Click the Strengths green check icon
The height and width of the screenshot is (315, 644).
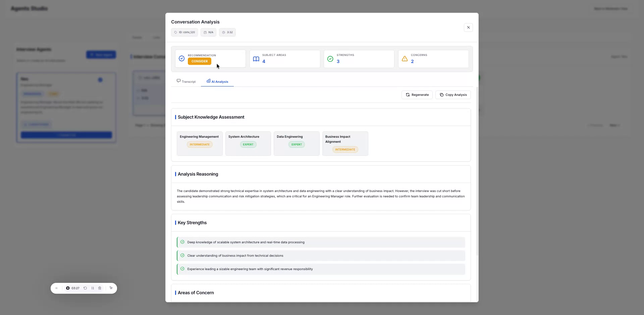point(330,59)
